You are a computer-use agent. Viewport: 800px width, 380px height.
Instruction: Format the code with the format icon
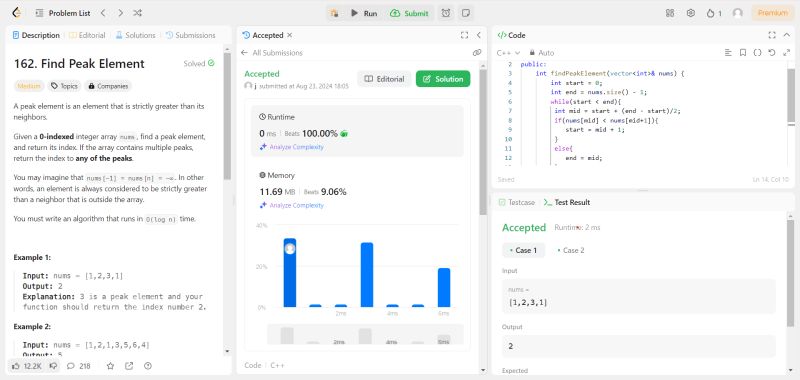tap(728, 53)
